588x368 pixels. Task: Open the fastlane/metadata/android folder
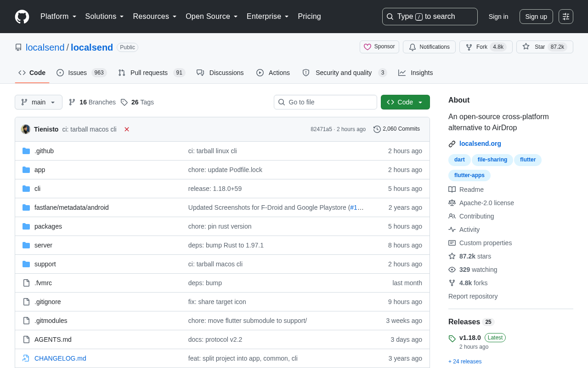[x=72, y=207]
